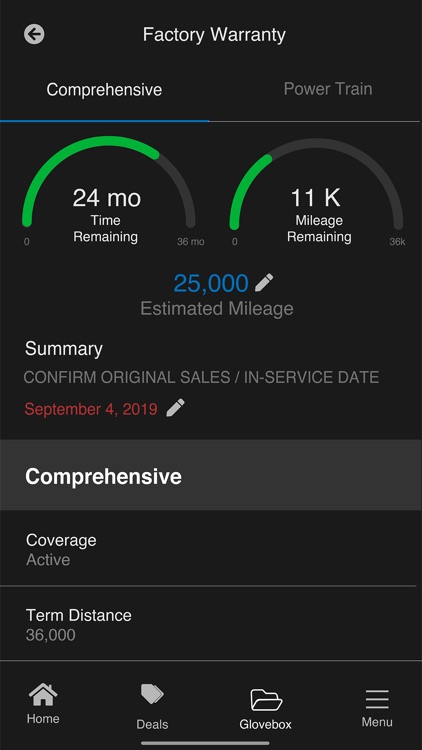Screen dimensions: 422x750
Task: Switch to the Power Train tab
Action: 328,89
